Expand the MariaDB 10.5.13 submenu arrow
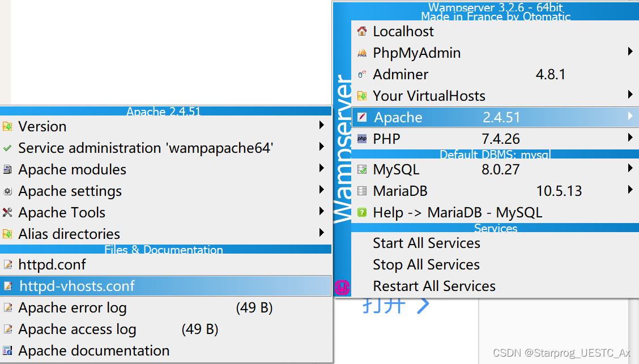 (630, 190)
